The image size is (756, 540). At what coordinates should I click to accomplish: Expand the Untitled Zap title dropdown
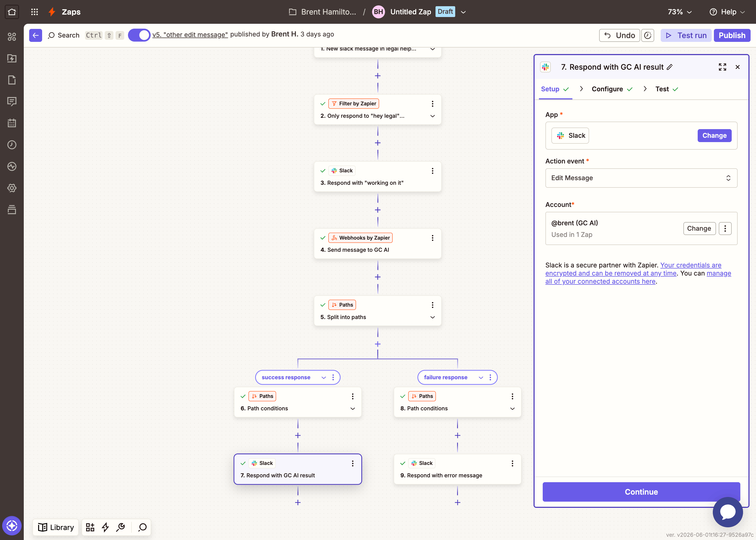[x=463, y=12]
